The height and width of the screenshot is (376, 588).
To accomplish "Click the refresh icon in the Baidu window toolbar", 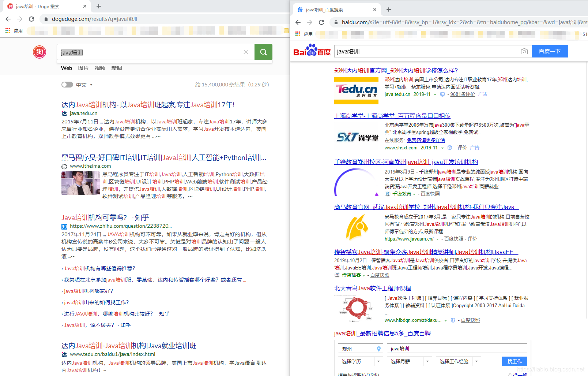I will [x=321, y=22].
